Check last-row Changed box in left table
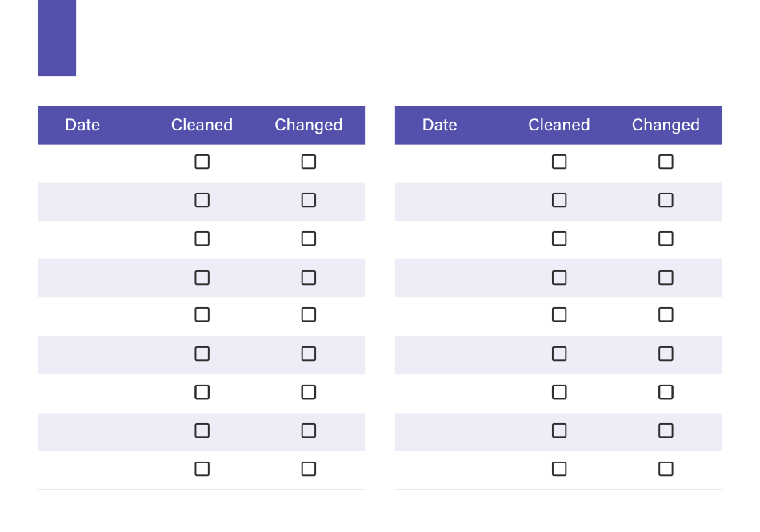Screen dimensions: 760x532 (309, 469)
